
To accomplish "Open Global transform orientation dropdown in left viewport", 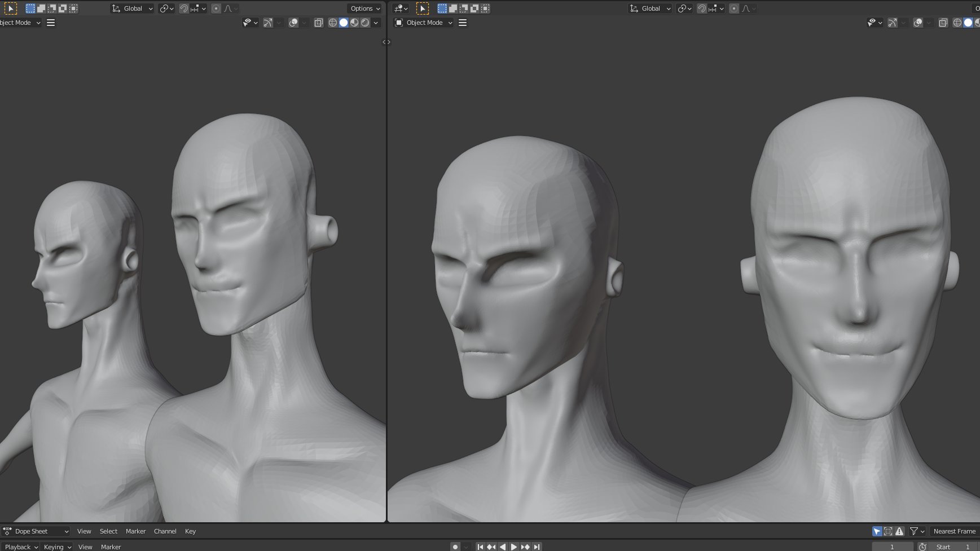I will coord(133,8).
